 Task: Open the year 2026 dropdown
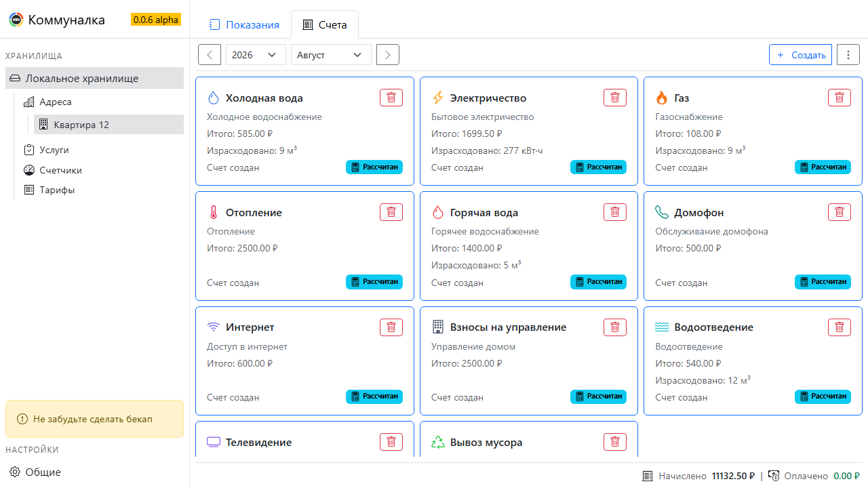click(256, 55)
